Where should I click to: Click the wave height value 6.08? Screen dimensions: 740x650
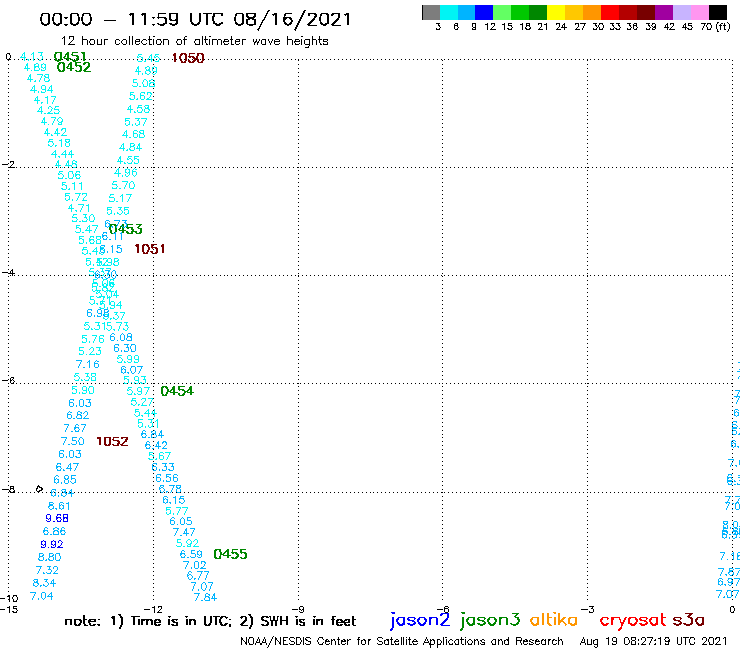(121, 338)
